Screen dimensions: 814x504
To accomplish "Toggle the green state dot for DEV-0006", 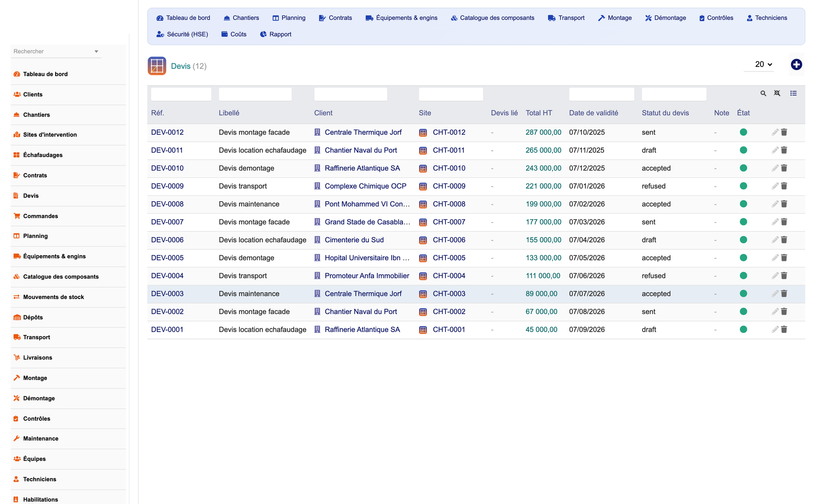I will coord(743,240).
